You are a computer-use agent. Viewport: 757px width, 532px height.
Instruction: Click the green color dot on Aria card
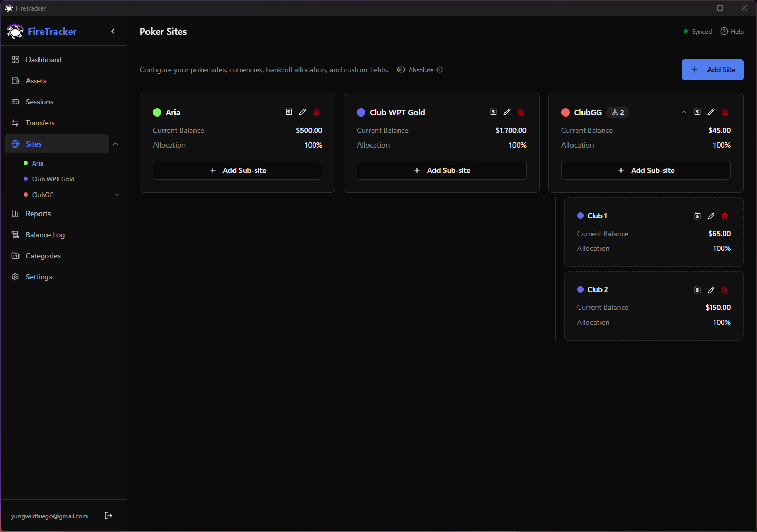pos(157,112)
